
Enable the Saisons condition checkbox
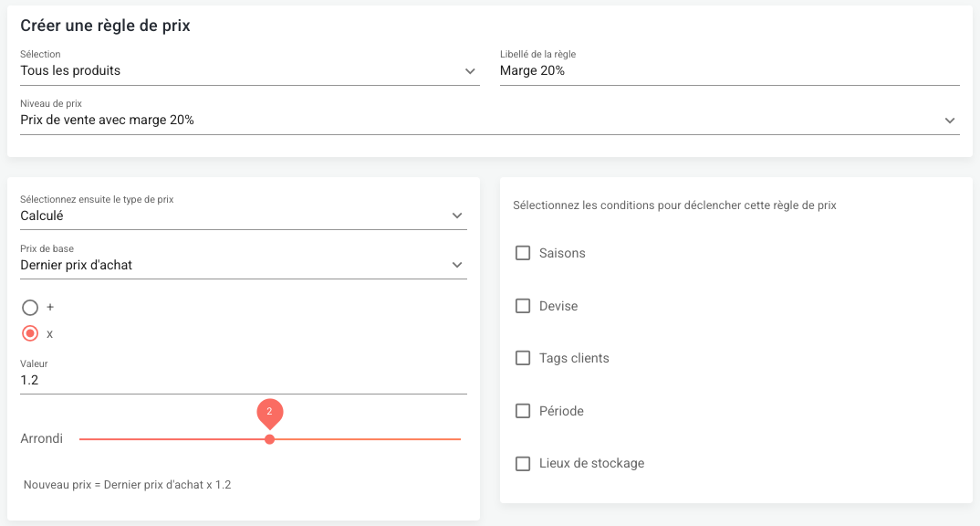(x=523, y=253)
